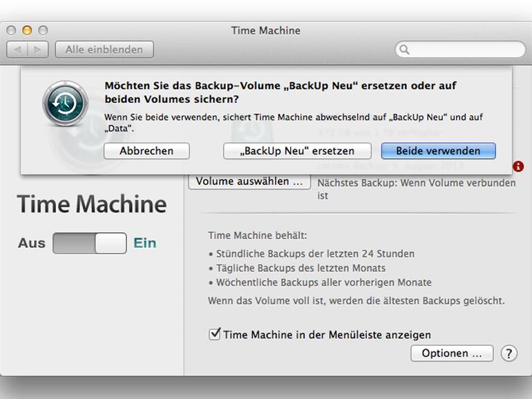Click the red info warning icon

pyautogui.click(x=517, y=166)
